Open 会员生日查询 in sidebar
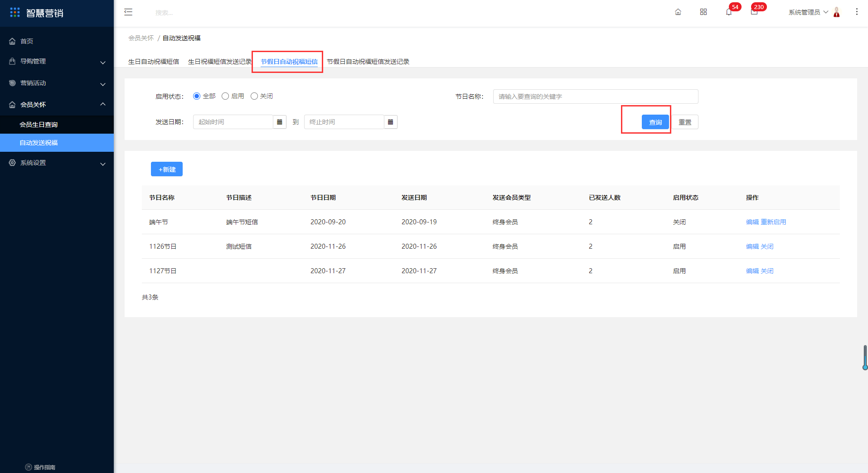Screen dimensions: 868x473 57,125
